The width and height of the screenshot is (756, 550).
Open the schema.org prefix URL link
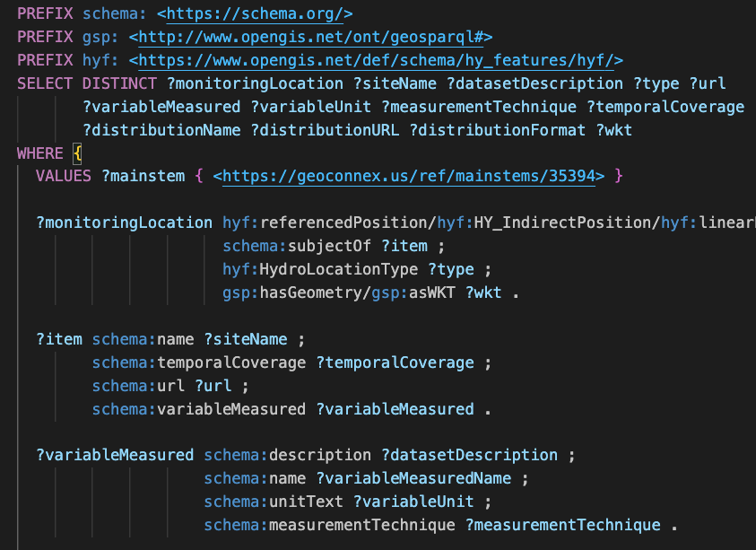pyautogui.click(x=255, y=13)
